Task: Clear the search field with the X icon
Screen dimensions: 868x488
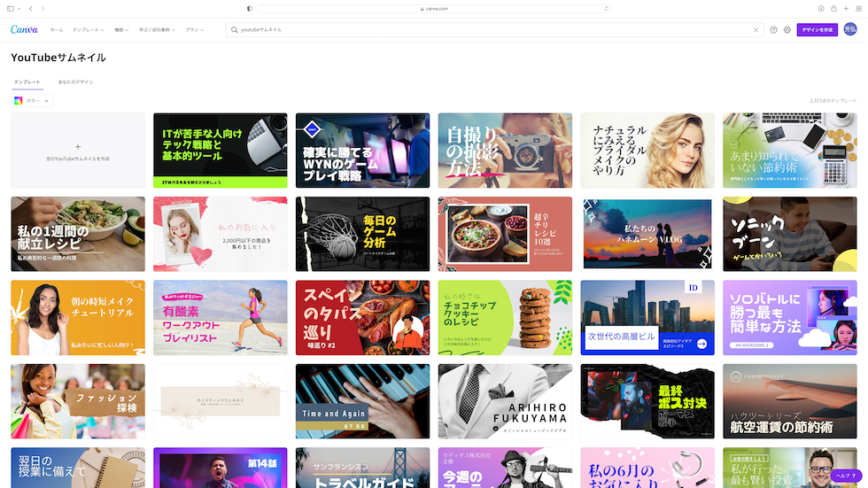Action: point(756,30)
